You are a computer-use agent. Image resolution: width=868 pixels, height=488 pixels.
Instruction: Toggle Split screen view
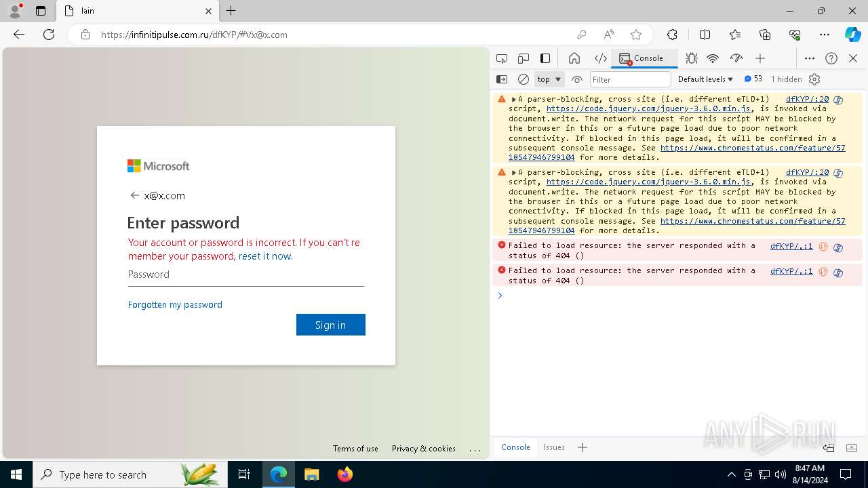point(705,35)
